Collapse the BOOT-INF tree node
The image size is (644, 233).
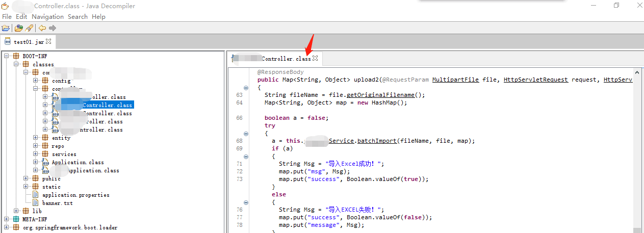coord(7,56)
